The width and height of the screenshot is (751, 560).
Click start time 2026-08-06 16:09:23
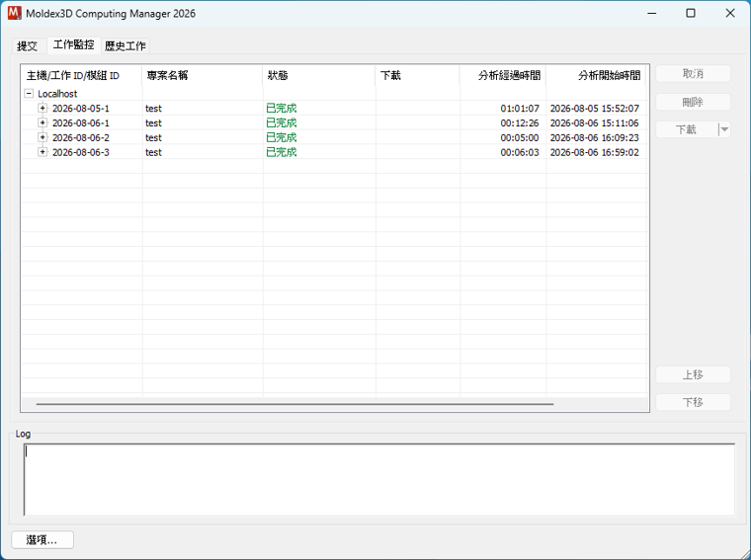(x=595, y=138)
